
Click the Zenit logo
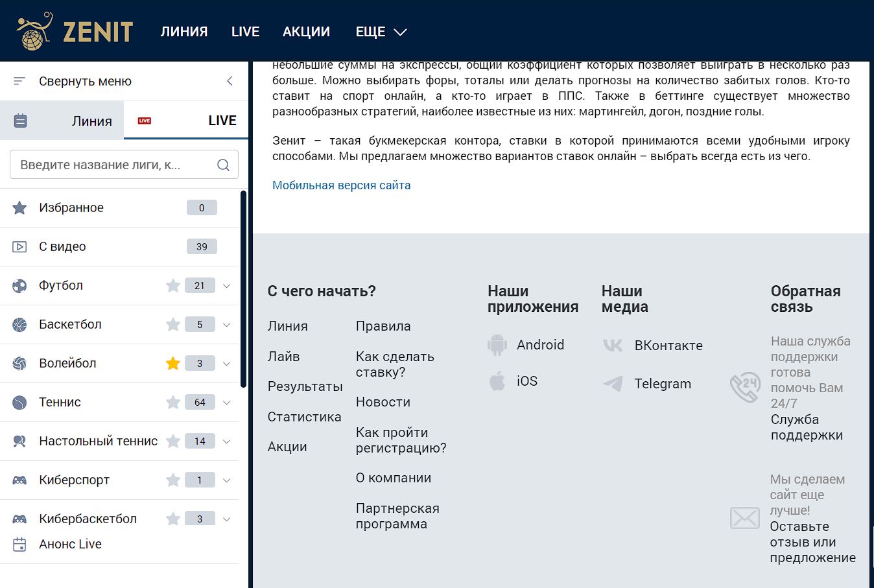(x=75, y=31)
